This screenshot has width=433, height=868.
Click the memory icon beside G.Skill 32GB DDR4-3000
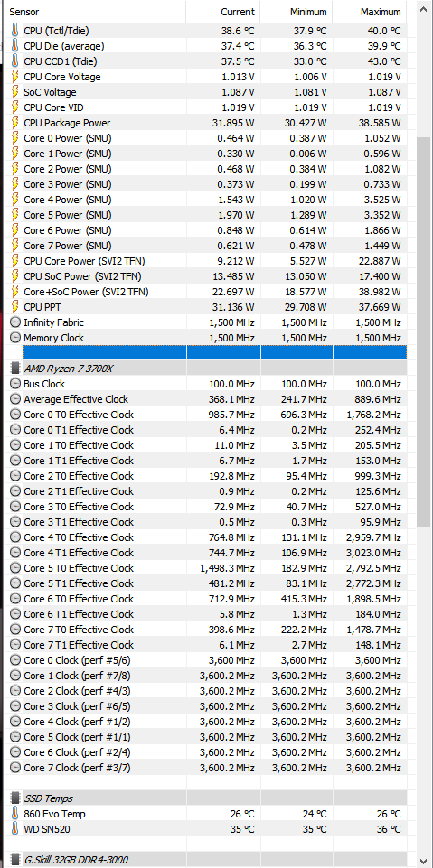[15, 860]
